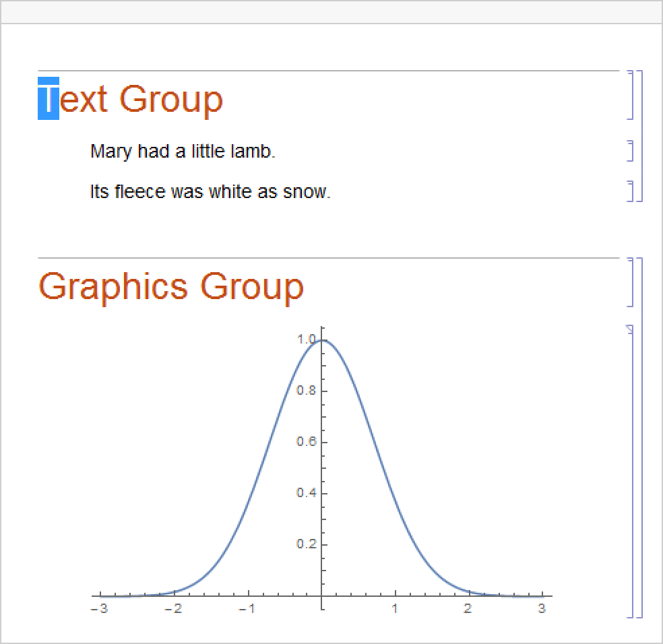Click the 3 tick label on the horizontal axis
Viewport: 663px width, 644px height.
(542, 609)
